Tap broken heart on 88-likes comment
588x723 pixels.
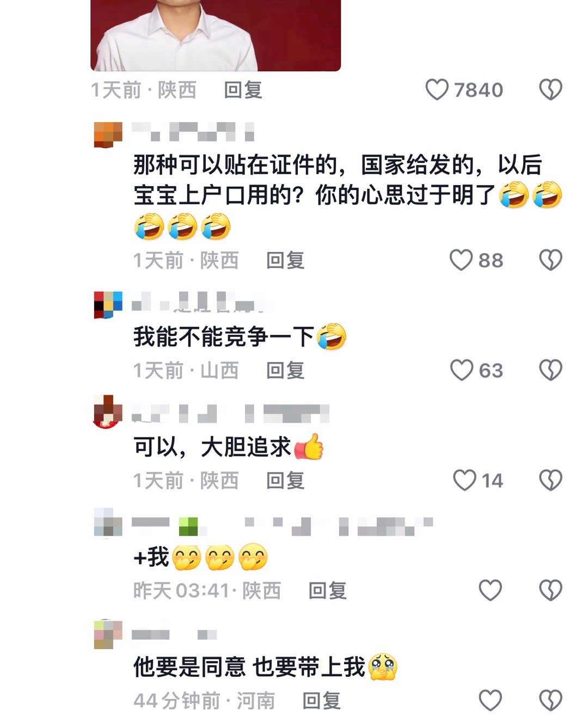click(550, 260)
